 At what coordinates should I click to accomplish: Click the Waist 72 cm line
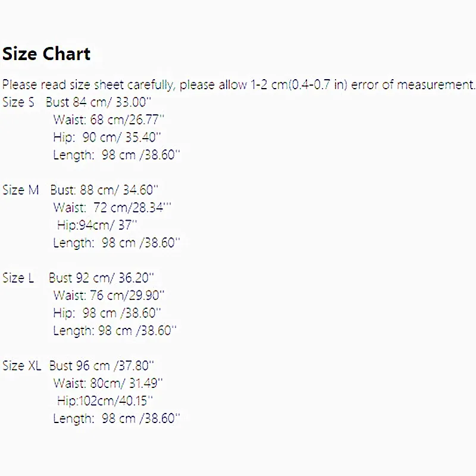coord(112,208)
